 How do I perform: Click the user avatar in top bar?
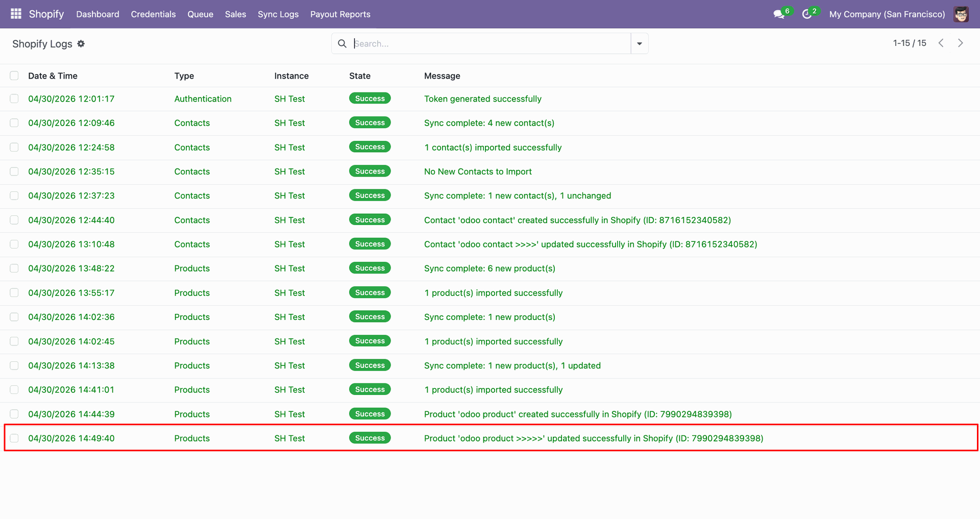point(961,14)
